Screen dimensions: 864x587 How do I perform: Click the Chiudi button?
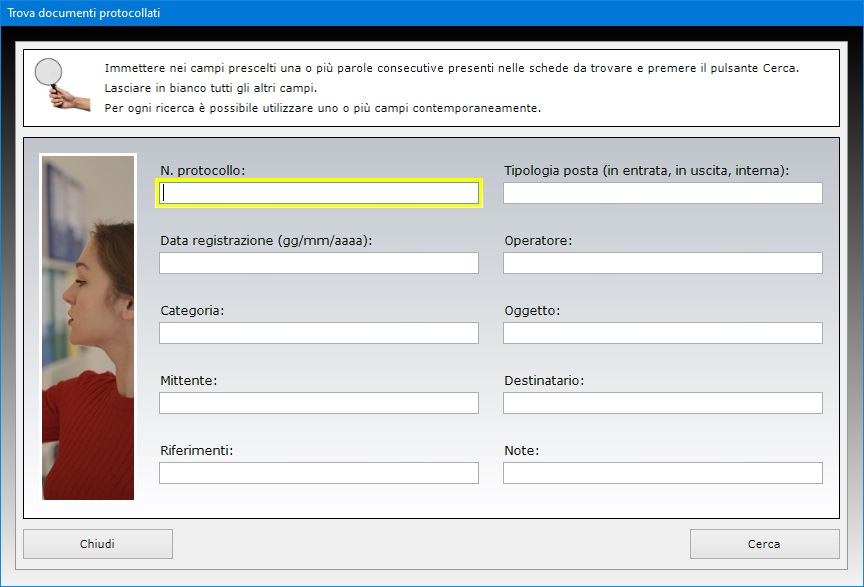[98, 544]
